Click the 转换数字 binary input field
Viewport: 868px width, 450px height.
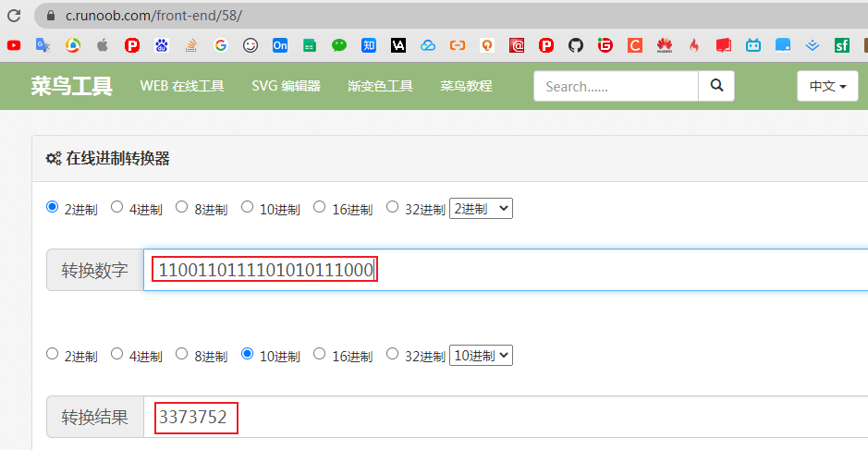click(x=506, y=270)
